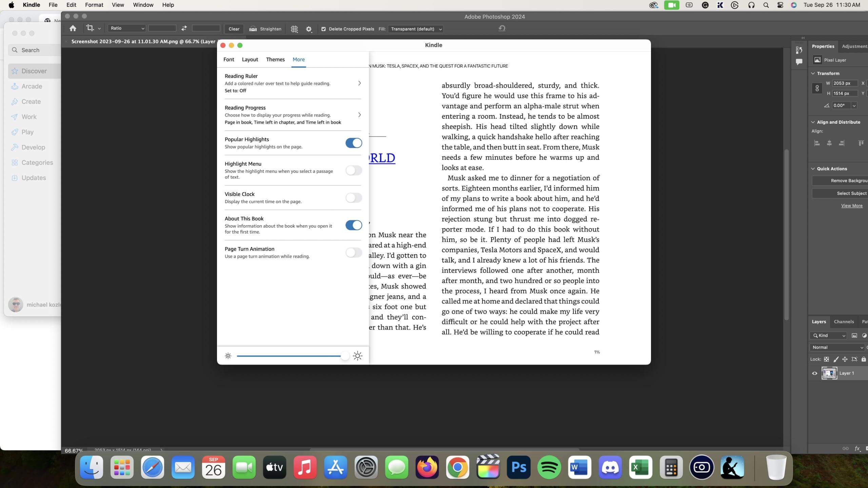Click the View More link
Viewport: 868px width, 488px height.
click(851, 206)
